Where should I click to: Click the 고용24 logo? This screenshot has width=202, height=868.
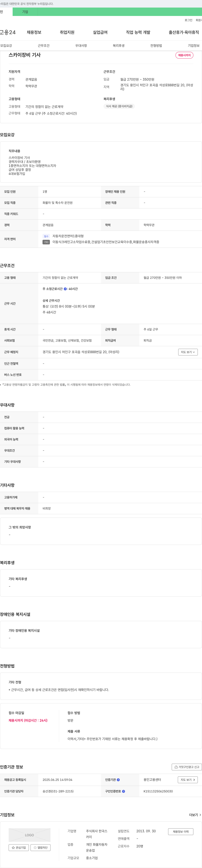tap(8, 32)
